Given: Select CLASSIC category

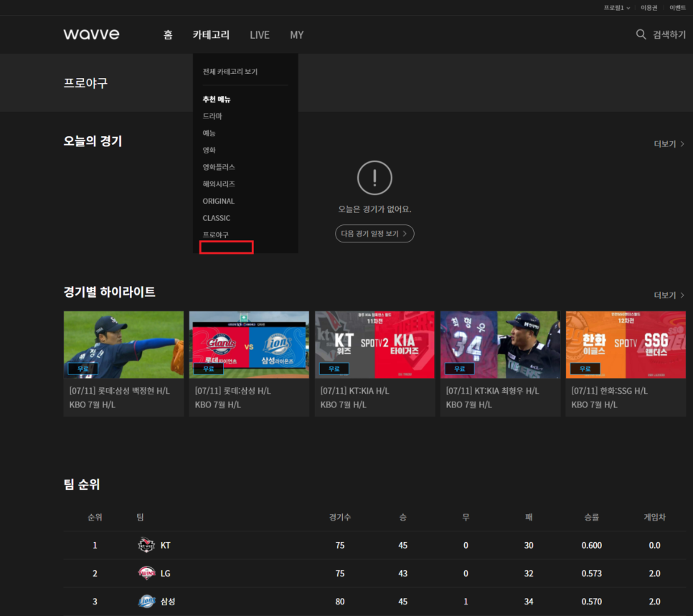Looking at the screenshot, I should click(216, 218).
